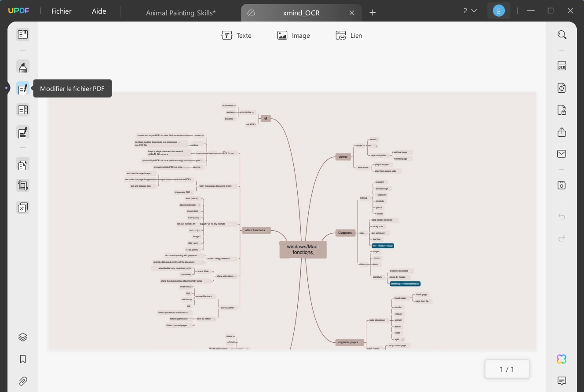Click the organize pages node

(350, 342)
